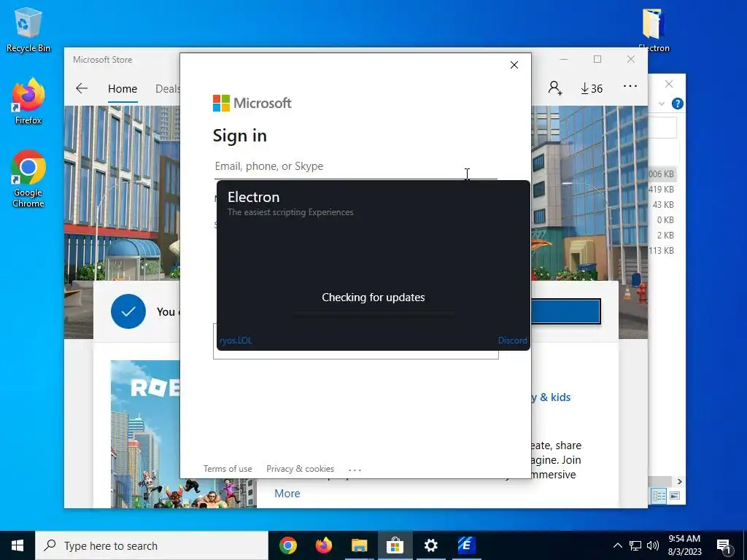
Task: Close the File Explorer window
Action: tap(669, 85)
